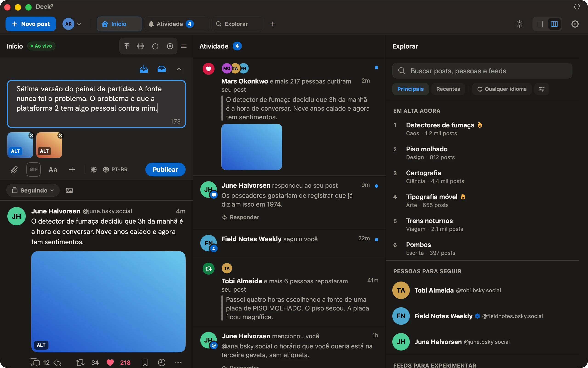Focus the Buscar posts, pessoas e feeds field
Image resolution: width=588 pixels, height=368 pixels.
pos(482,71)
